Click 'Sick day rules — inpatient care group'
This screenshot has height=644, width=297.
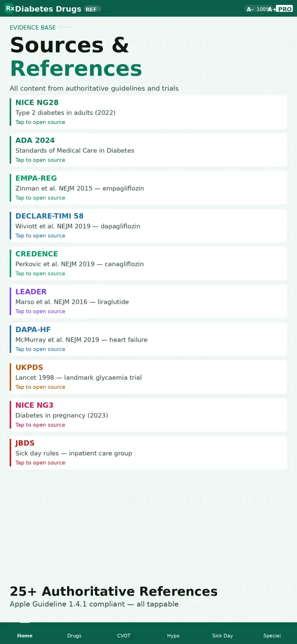click(74, 453)
